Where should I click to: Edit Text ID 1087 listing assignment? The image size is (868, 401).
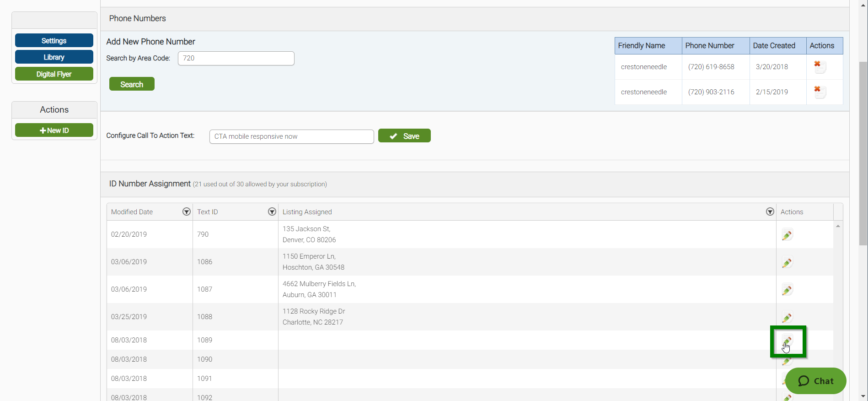(787, 290)
